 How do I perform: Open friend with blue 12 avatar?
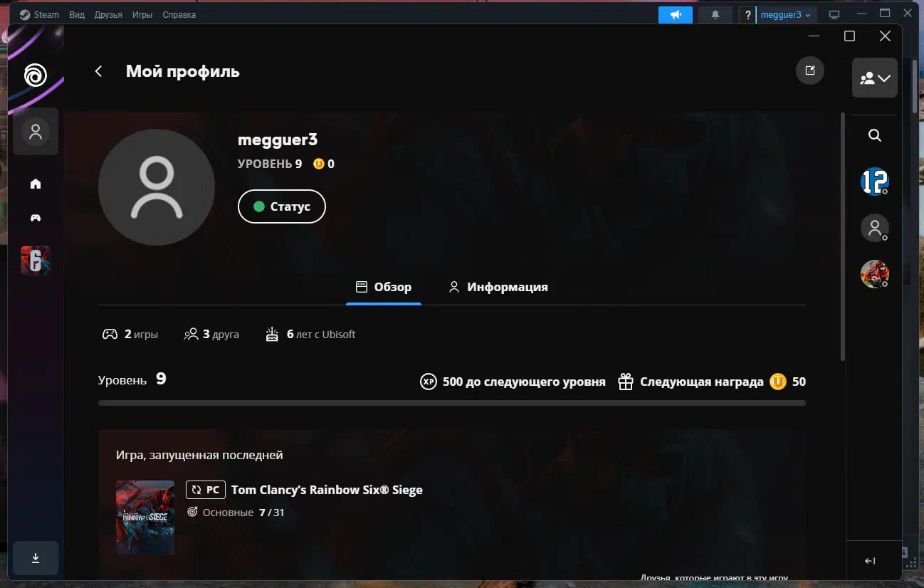tap(875, 182)
